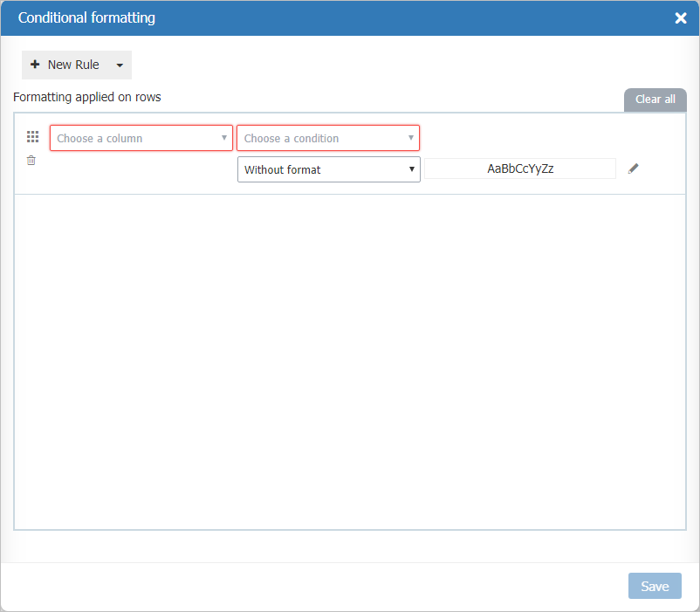Save the conditional formatting rules
This screenshot has height=612, width=700.
coord(655,586)
